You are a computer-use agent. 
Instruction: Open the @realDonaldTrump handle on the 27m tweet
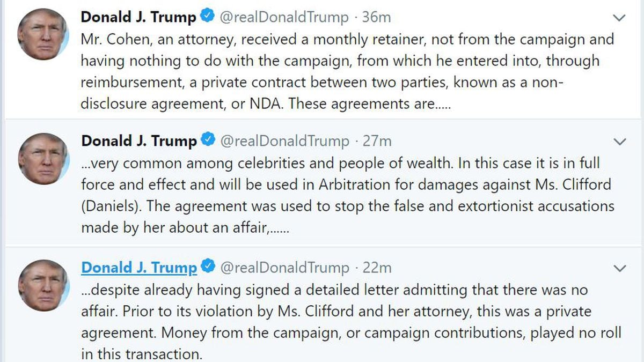click(284, 141)
